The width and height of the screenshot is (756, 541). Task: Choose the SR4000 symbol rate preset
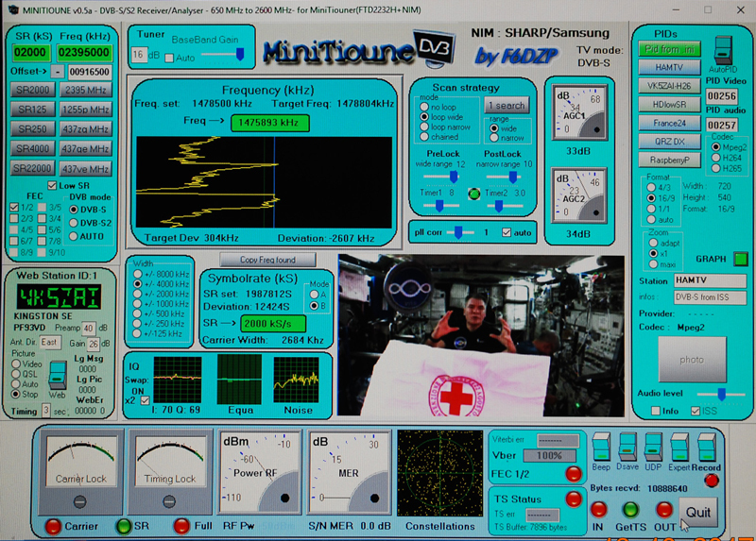(30, 149)
